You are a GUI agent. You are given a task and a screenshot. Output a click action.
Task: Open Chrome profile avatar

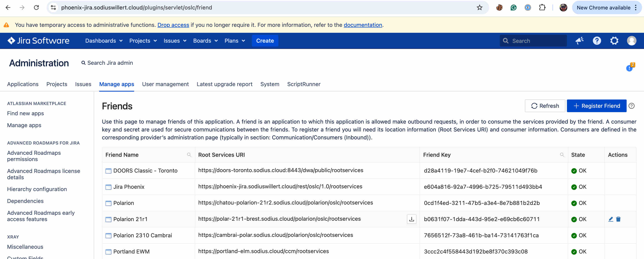click(x=563, y=8)
